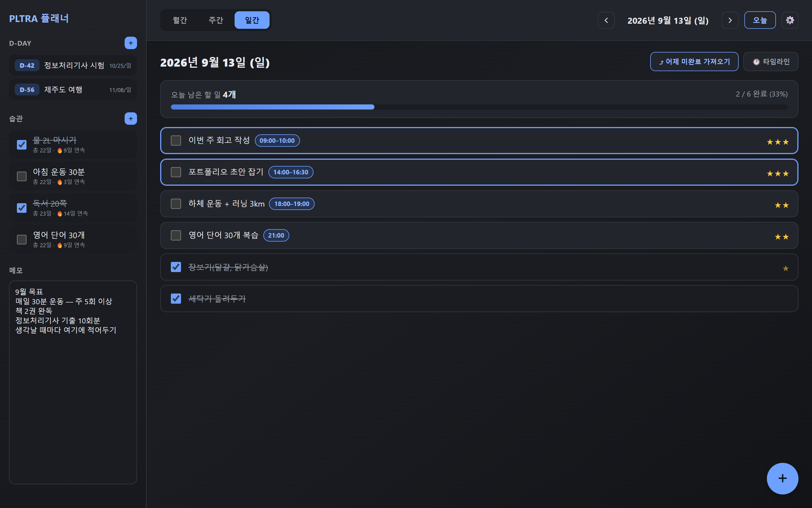Uncheck the 독서 20쪽 habit
Screen dimensions: 812x508
22,208
